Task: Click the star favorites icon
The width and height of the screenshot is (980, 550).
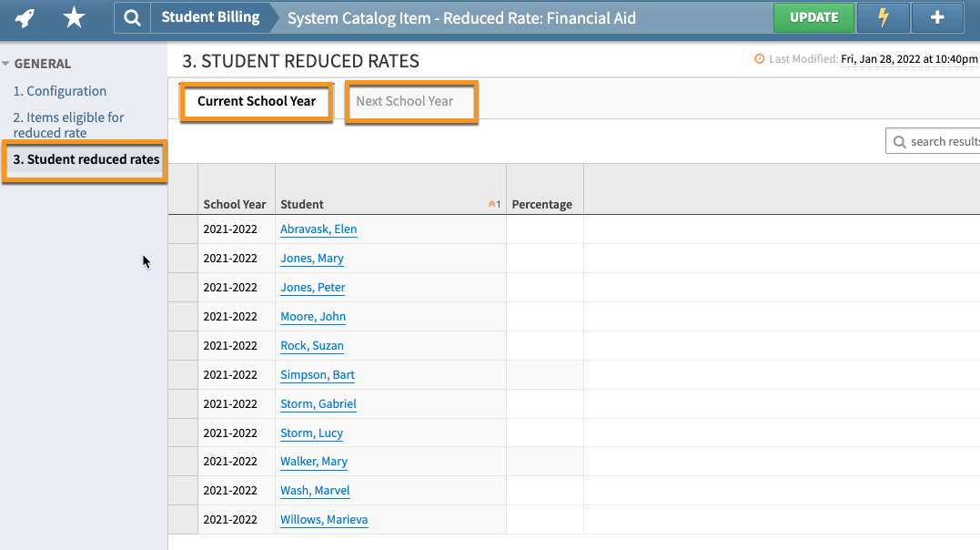Action: (x=74, y=17)
